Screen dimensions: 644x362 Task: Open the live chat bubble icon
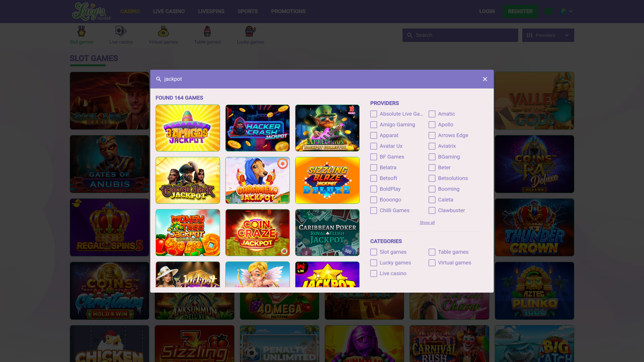point(549,11)
